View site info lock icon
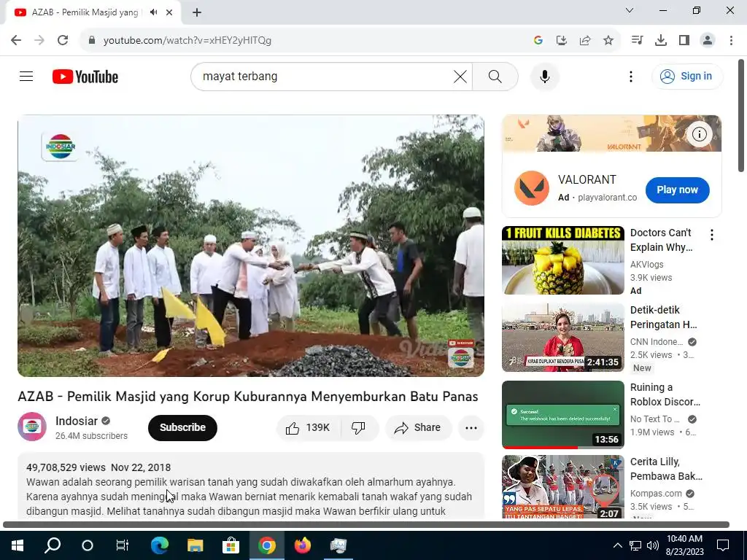This screenshot has width=747, height=560. coord(92,41)
